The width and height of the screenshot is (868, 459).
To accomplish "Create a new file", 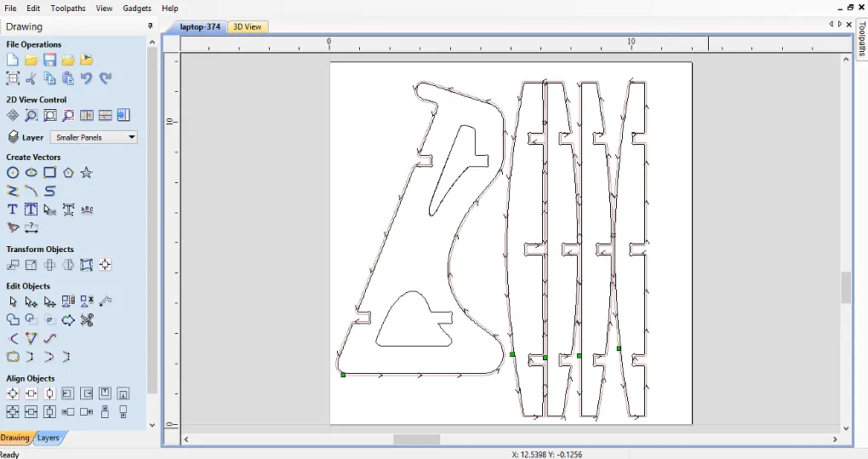I will pyautogui.click(x=13, y=60).
